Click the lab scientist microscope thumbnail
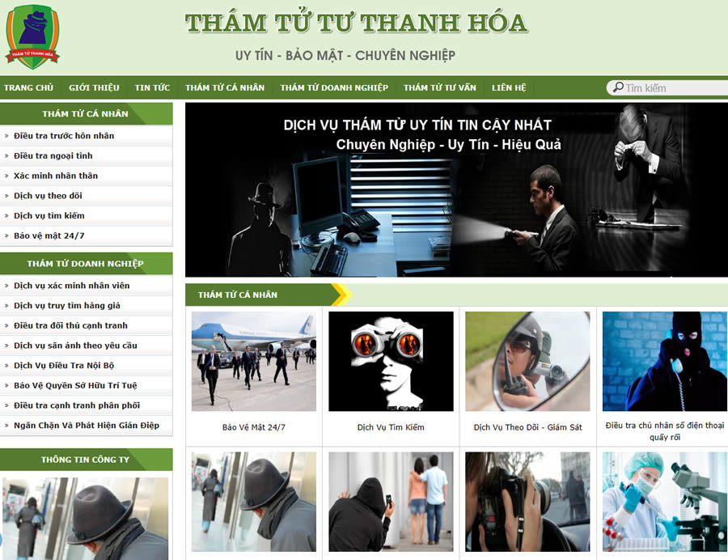 665,502
